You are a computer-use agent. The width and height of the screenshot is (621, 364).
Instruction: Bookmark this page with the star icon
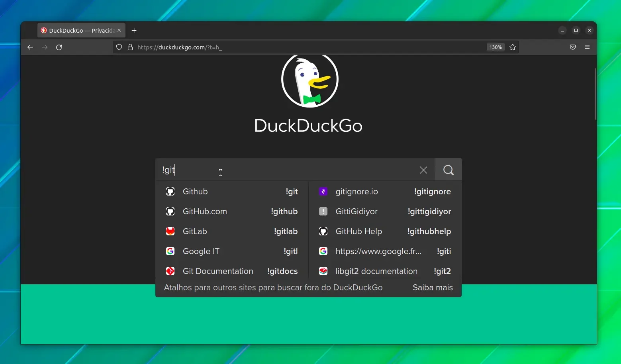tap(513, 47)
